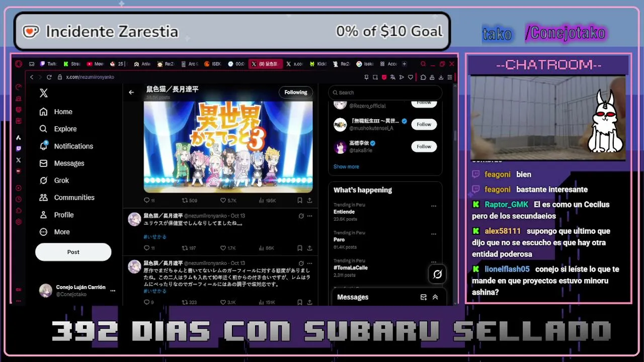Follow the mushokutensei_A account
The height and width of the screenshot is (362, 644).
424,124
